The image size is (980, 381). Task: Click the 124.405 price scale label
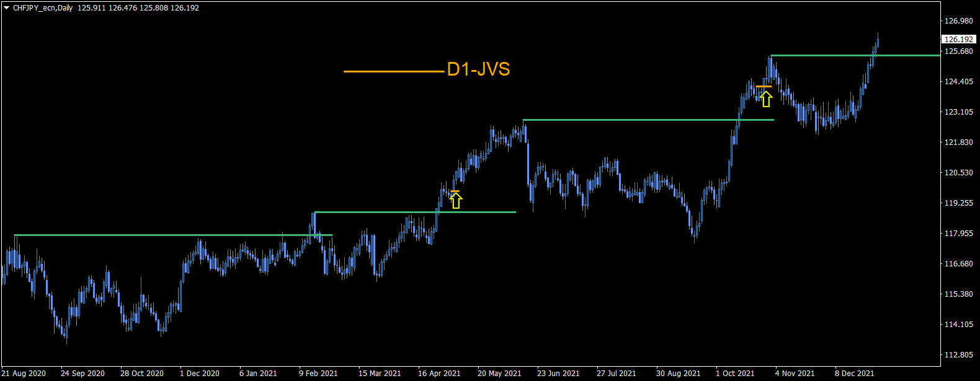pyautogui.click(x=959, y=82)
